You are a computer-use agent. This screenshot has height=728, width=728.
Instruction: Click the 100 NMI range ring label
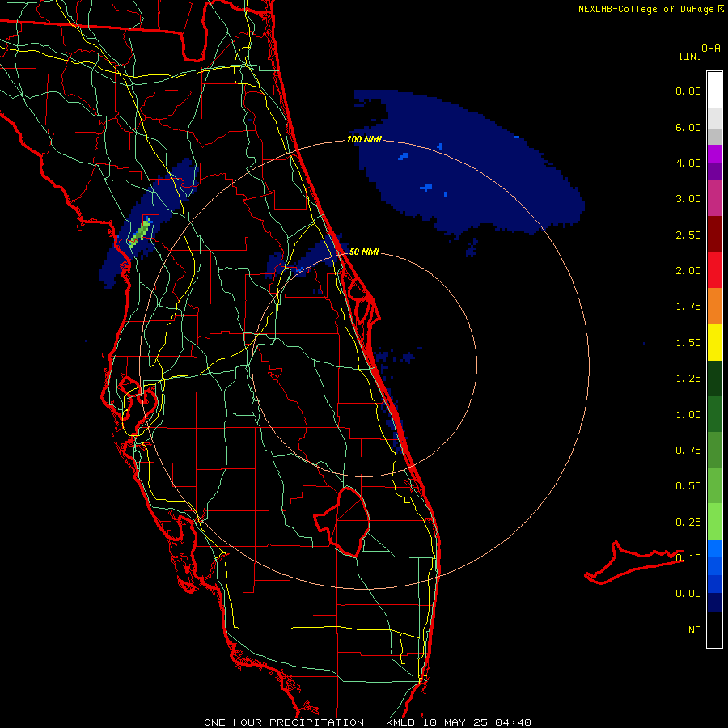click(364, 139)
